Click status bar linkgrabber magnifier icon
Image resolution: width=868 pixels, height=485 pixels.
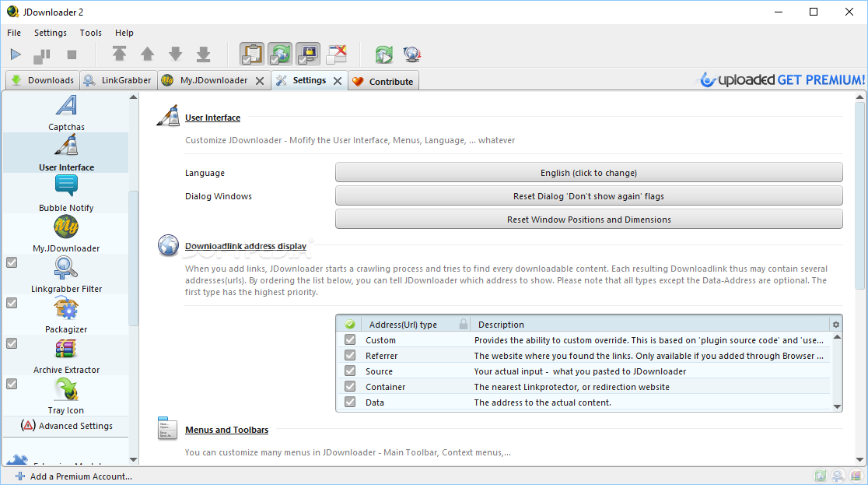(x=838, y=476)
